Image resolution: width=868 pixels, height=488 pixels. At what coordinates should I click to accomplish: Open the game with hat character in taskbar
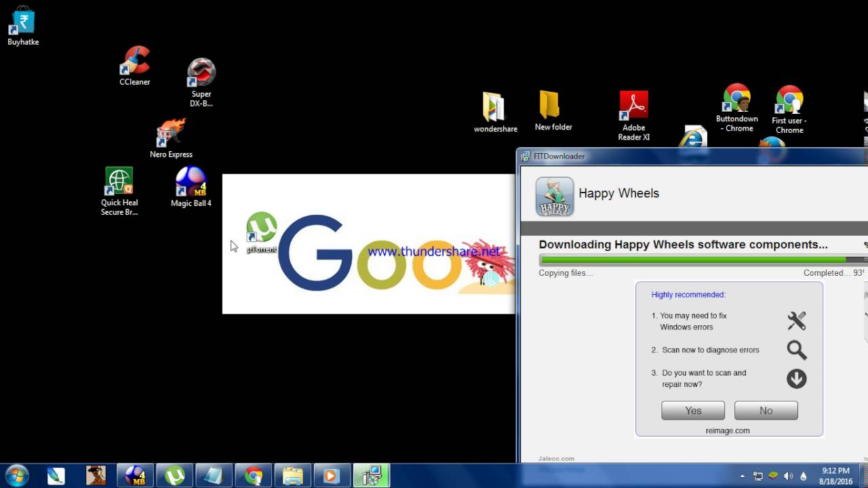tap(96, 476)
